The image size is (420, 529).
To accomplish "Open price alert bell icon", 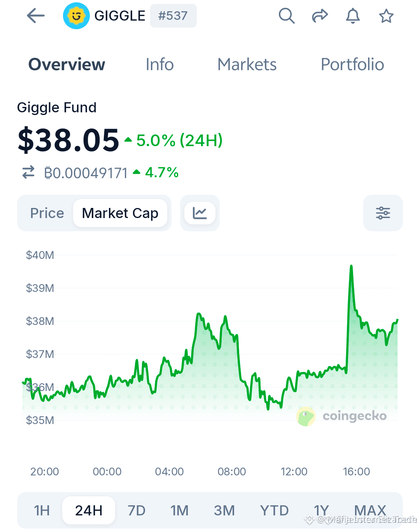I will (x=353, y=16).
